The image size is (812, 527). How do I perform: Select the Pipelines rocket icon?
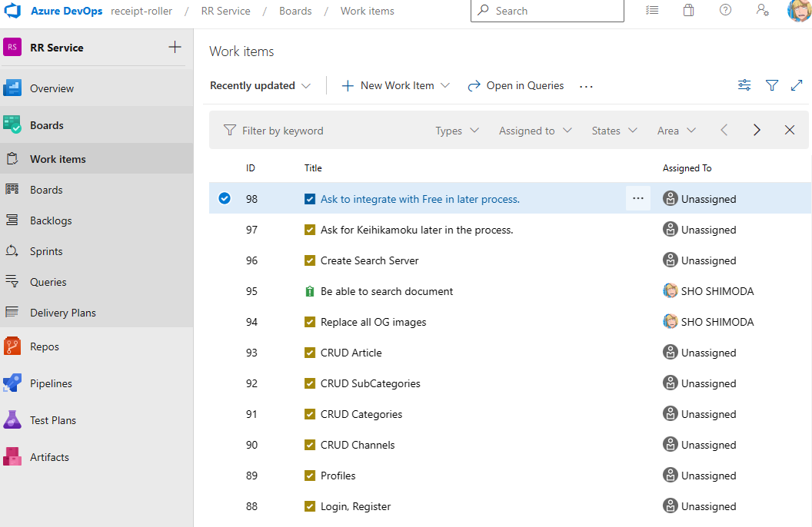pyautogui.click(x=13, y=383)
